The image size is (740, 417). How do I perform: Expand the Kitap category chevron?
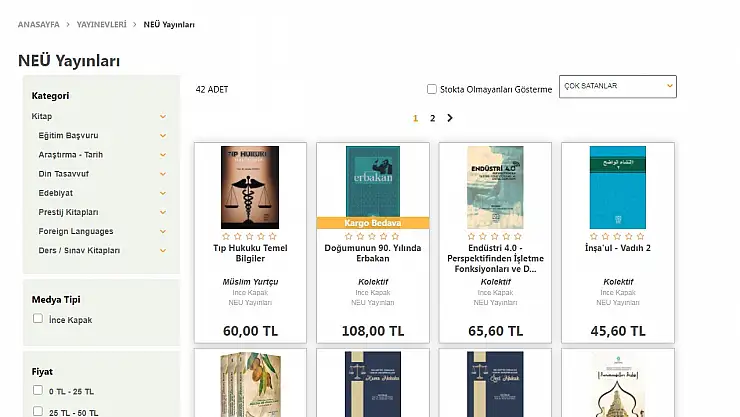[163, 116]
